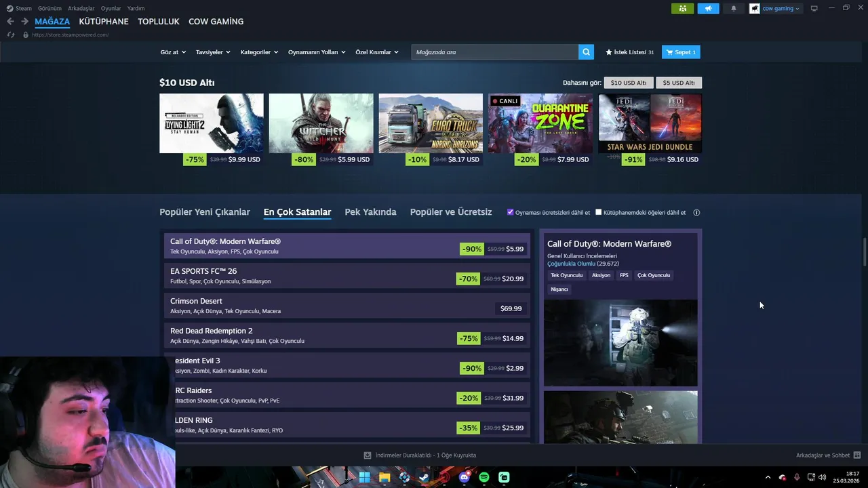Click the '$5 USD Altı' button
Viewport: 868px width, 488px height.
[x=679, y=83]
